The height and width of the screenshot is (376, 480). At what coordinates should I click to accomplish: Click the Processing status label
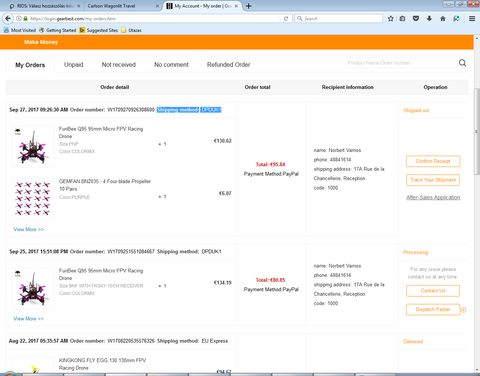415,252
